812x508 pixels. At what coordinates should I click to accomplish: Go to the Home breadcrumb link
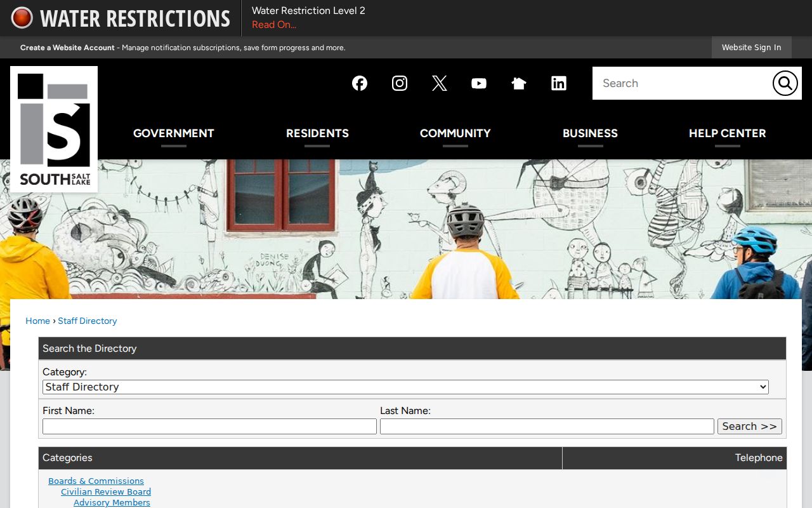(37, 321)
